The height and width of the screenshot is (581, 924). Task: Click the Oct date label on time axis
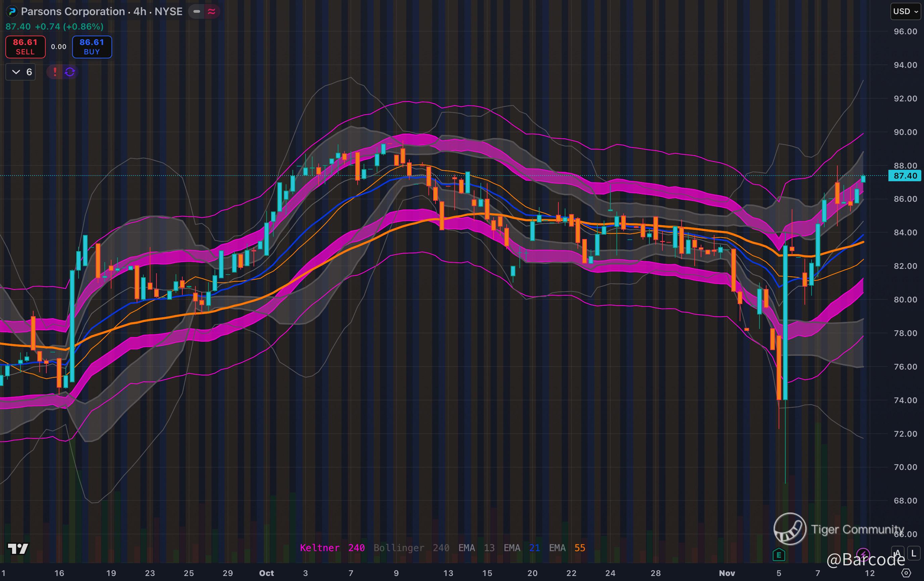[x=266, y=573]
